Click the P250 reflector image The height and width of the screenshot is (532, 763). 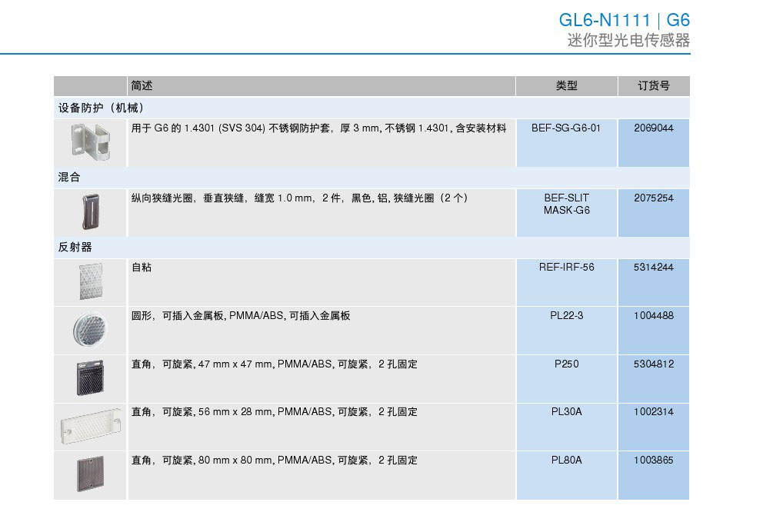[x=91, y=377]
